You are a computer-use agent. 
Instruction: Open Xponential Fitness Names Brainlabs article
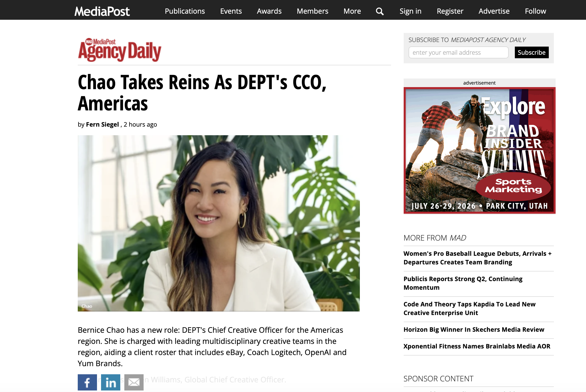click(477, 346)
